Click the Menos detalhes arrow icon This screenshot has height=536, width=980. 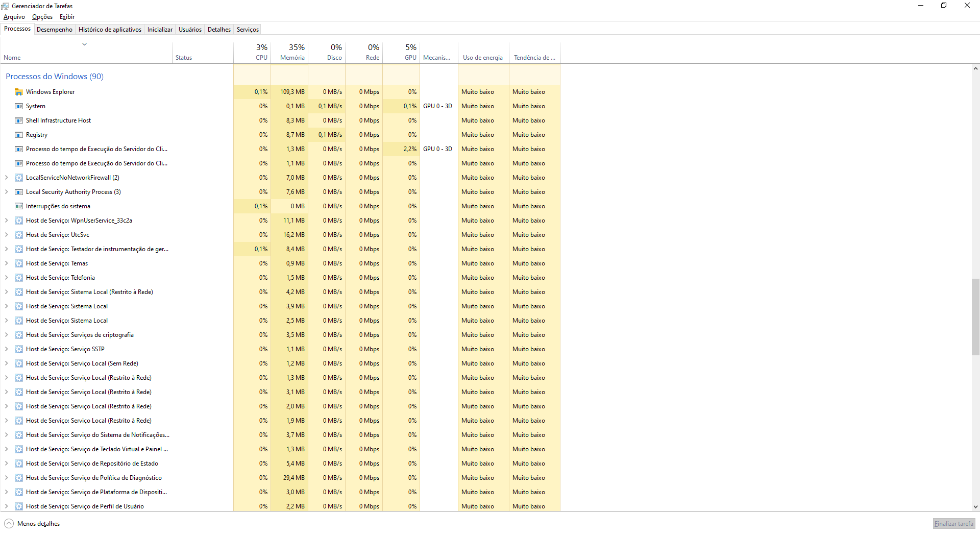9,524
